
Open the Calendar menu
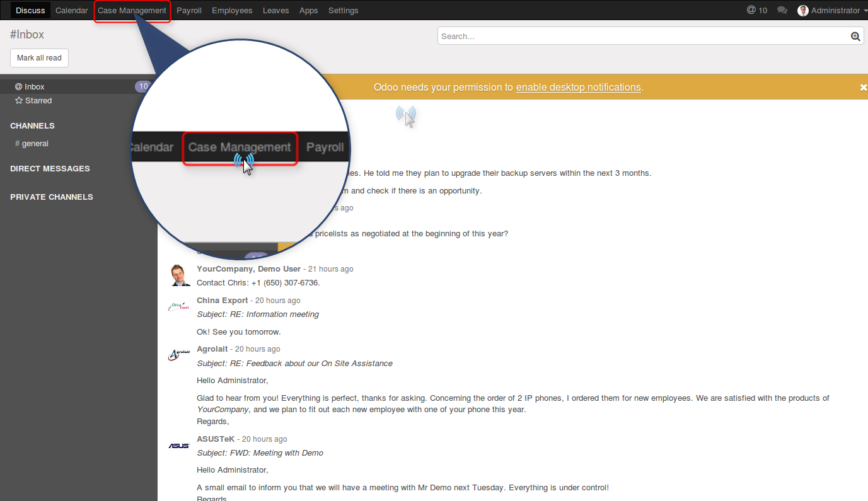click(72, 10)
